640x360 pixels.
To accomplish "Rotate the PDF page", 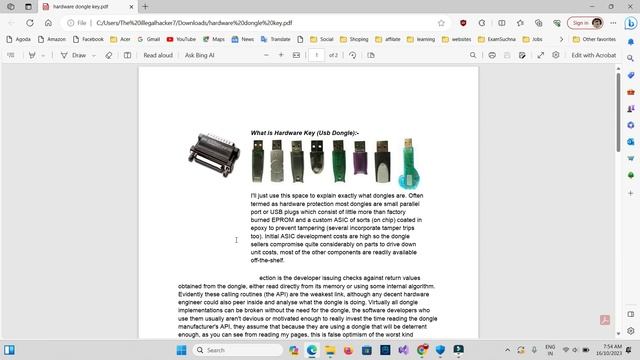I will point(353,55).
